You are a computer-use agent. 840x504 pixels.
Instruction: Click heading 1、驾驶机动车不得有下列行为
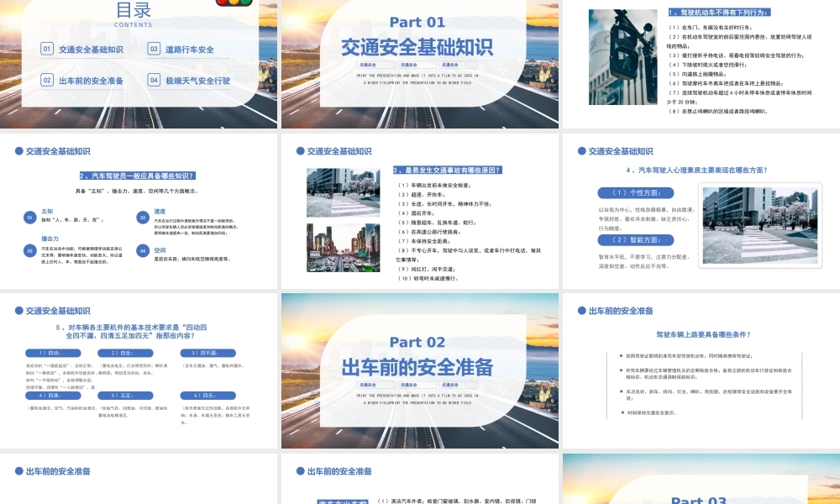click(x=719, y=13)
